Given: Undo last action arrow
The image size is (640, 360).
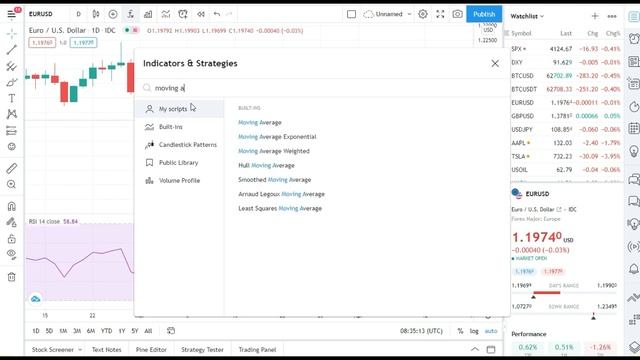Looking at the screenshot, I should click(217, 14).
